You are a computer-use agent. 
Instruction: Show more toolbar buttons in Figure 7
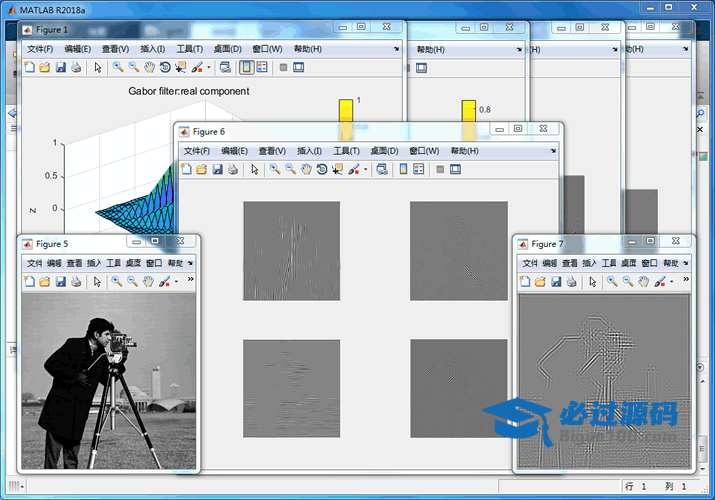coord(685,281)
